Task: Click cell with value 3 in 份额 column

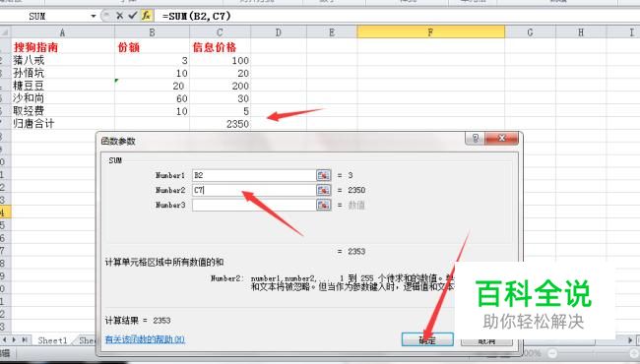Action: coord(152,60)
